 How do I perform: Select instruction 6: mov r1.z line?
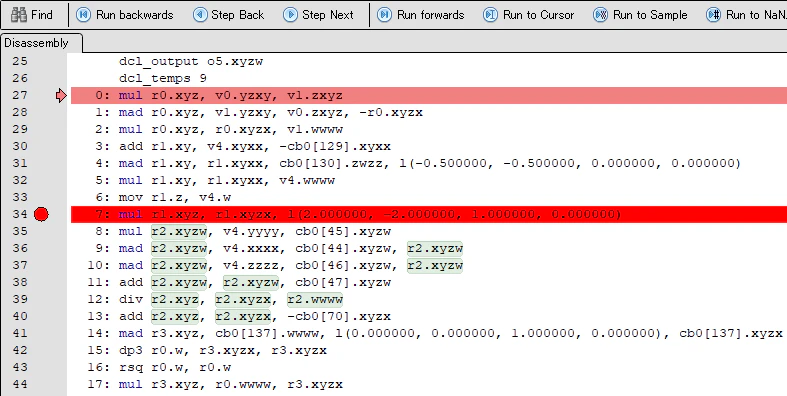[163, 198]
